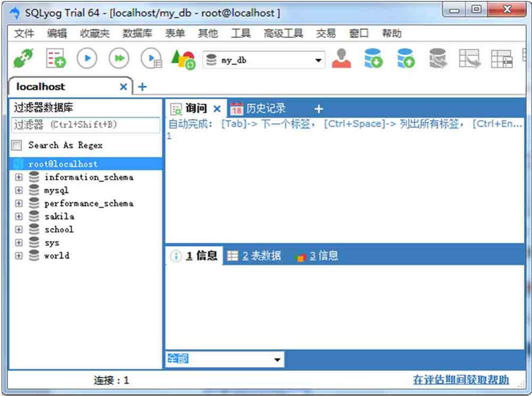This screenshot has width=532, height=396.
Task: Click the database filter input field
Action: pyautogui.click(x=86, y=125)
